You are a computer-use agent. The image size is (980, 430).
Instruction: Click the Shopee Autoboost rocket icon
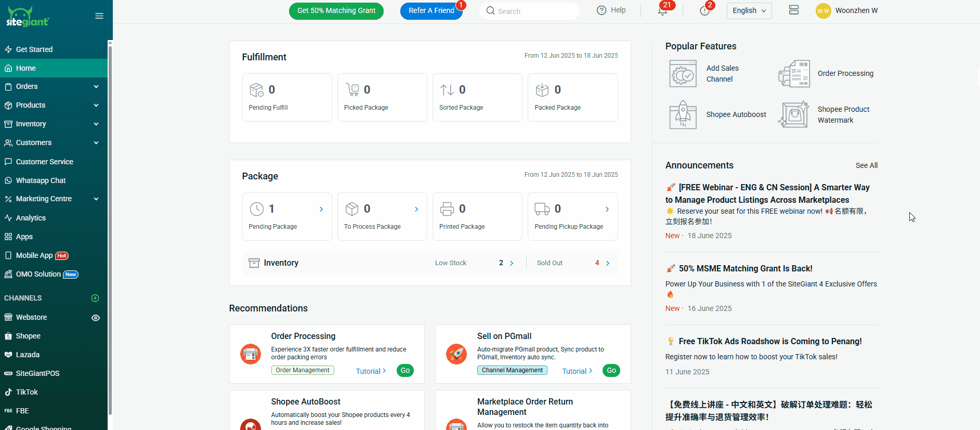tap(683, 114)
